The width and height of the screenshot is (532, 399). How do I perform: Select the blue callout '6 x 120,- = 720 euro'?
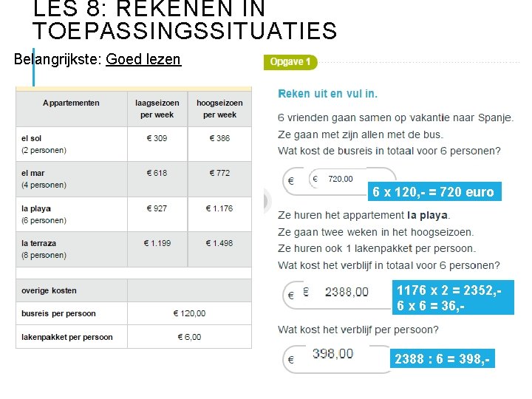(433, 192)
